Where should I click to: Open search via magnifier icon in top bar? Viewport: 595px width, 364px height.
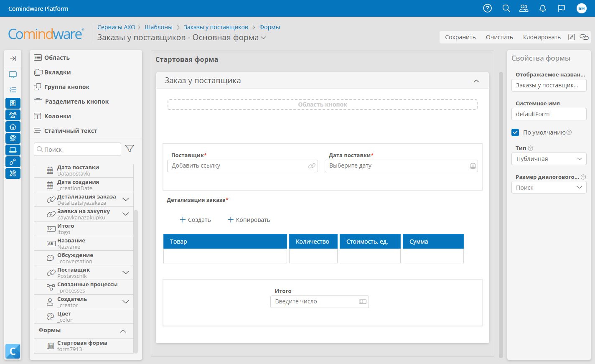[x=506, y=8]
